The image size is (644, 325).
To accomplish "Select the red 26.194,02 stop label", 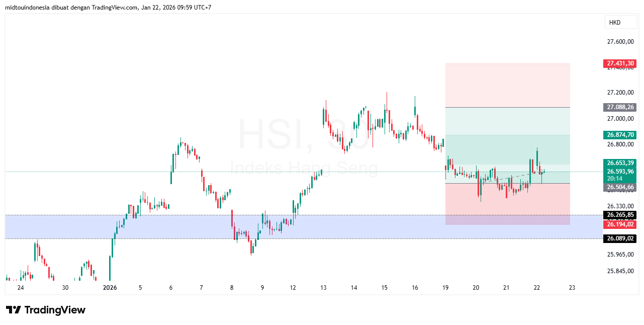I will [x=620, y=224].
